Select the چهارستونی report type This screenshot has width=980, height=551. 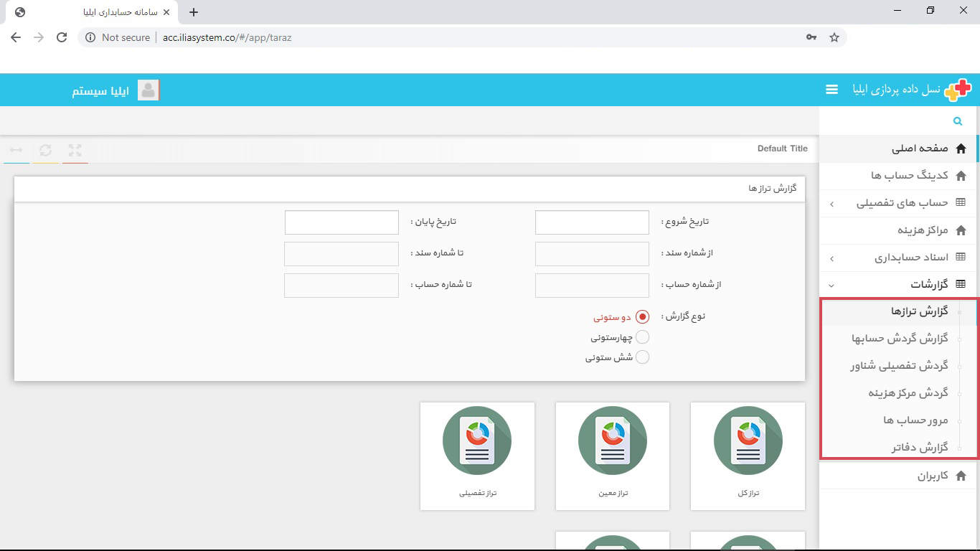pos(642,337)
